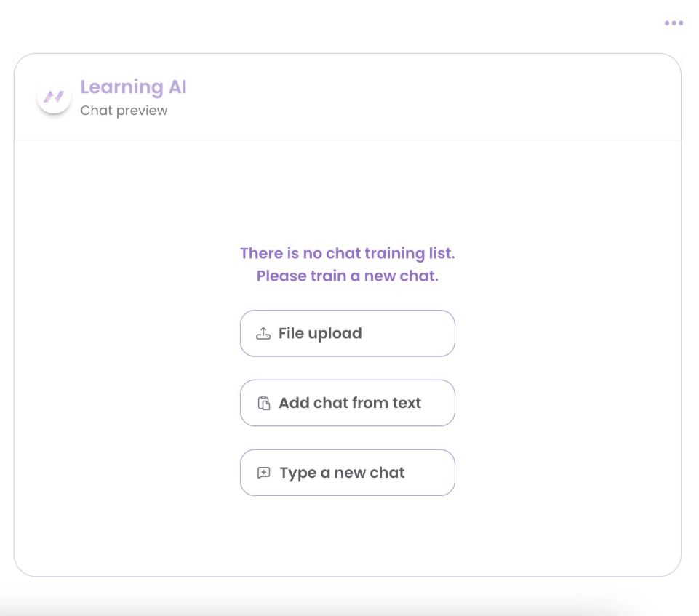
Task: Open the three-dot more options menu
Action: pyautogui.click(x=674, y=23)
